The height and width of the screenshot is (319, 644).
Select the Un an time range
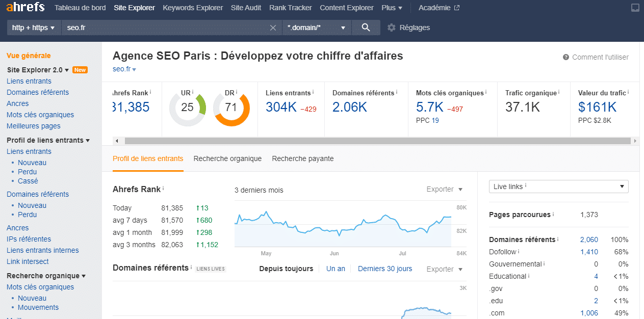[336, 269]
